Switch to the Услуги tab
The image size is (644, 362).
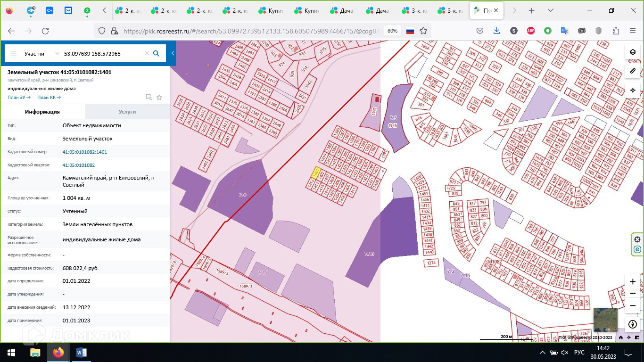tap(127, 112)
